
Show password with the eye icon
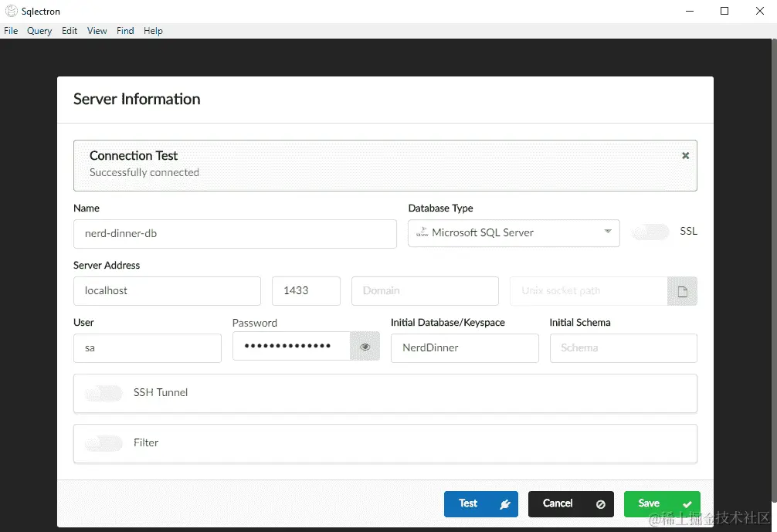pos(365,346)
